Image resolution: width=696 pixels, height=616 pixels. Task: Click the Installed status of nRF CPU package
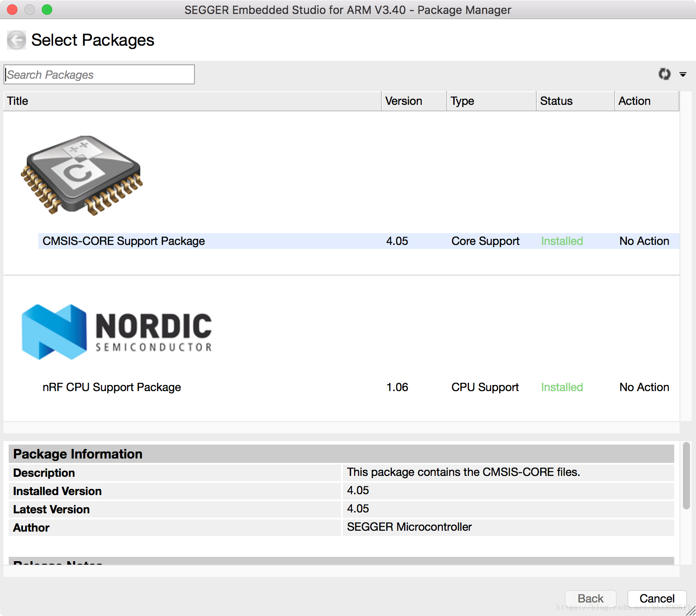(562, 387)
